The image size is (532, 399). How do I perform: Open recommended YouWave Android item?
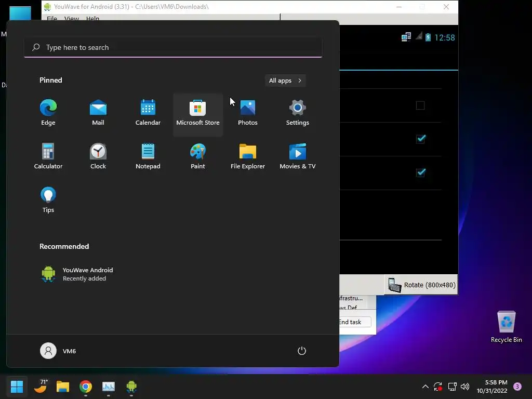(77, 274)
